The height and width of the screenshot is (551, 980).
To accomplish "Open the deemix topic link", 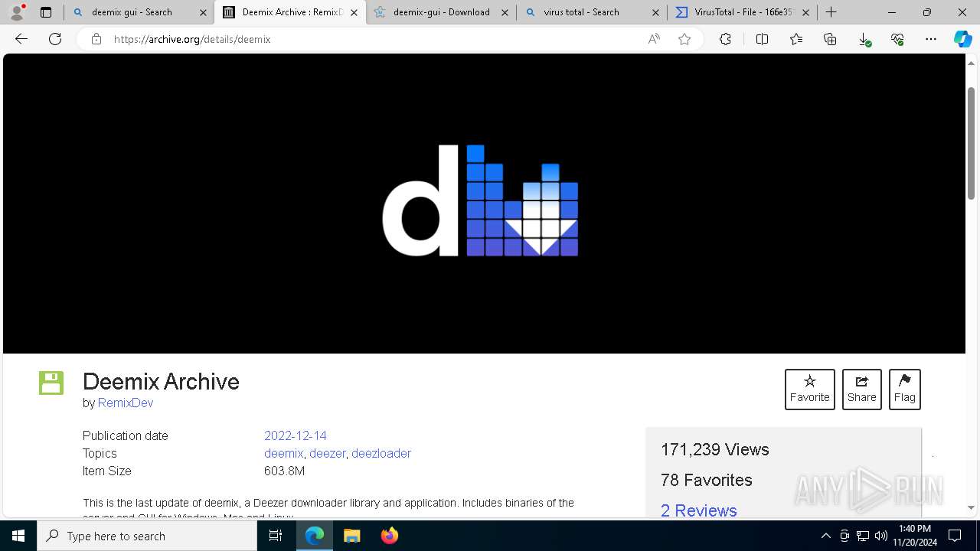I will point(284,453).
